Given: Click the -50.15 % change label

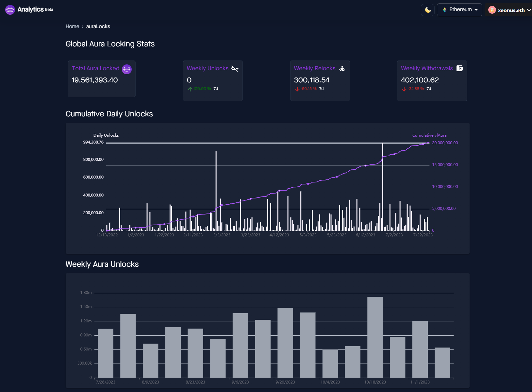Looking at the screenshot, I should (x=309, y=89).
